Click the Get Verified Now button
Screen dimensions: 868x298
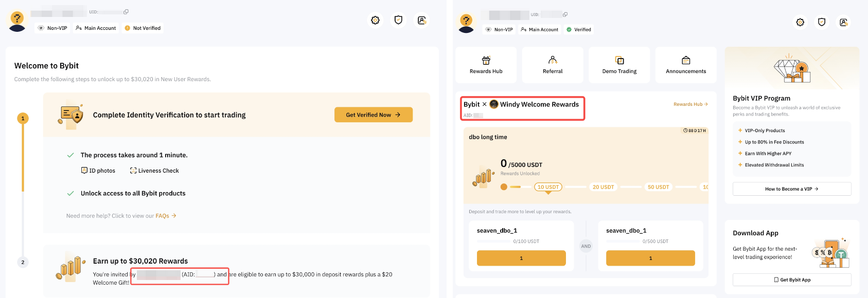click(373, 115)
